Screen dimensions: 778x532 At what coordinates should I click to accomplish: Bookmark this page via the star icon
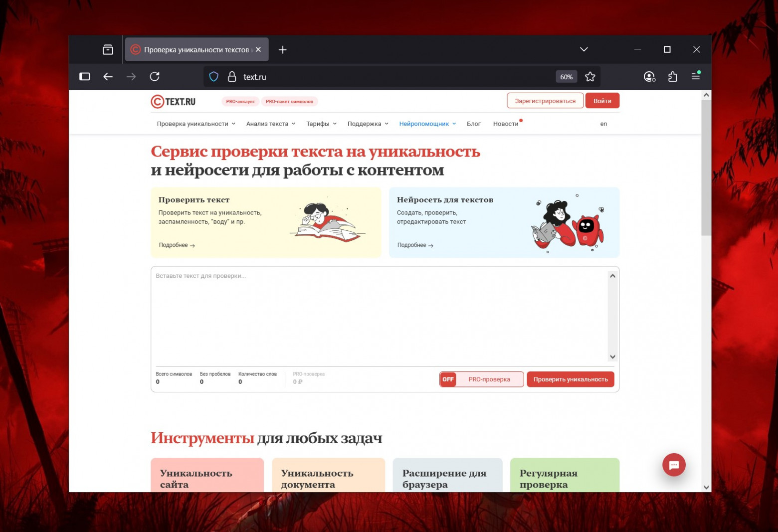coord(590,76)
